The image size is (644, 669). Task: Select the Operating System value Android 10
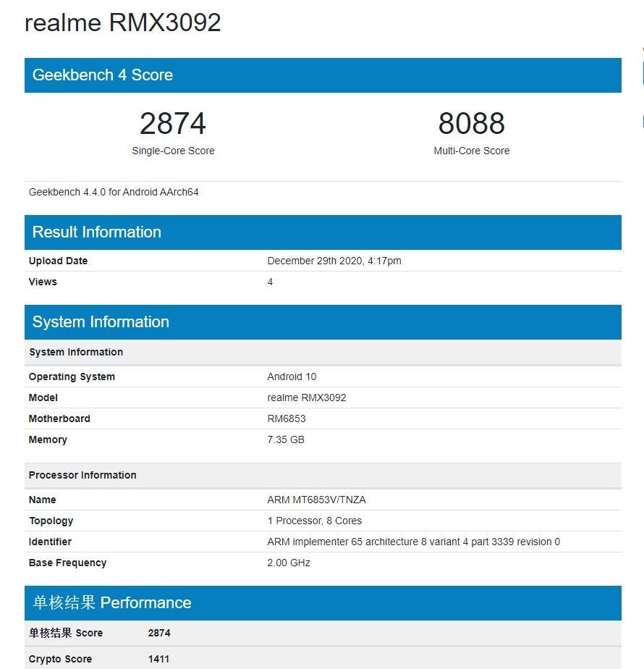click(x=292, y=376)
